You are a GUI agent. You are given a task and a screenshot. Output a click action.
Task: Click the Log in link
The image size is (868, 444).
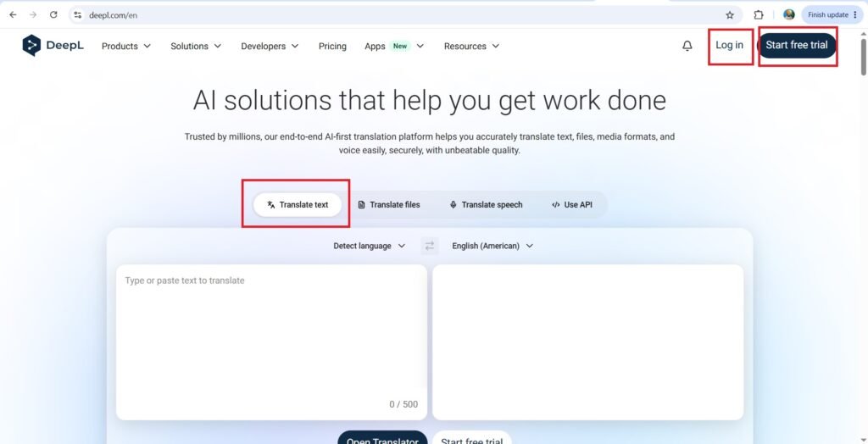point(730,46)
